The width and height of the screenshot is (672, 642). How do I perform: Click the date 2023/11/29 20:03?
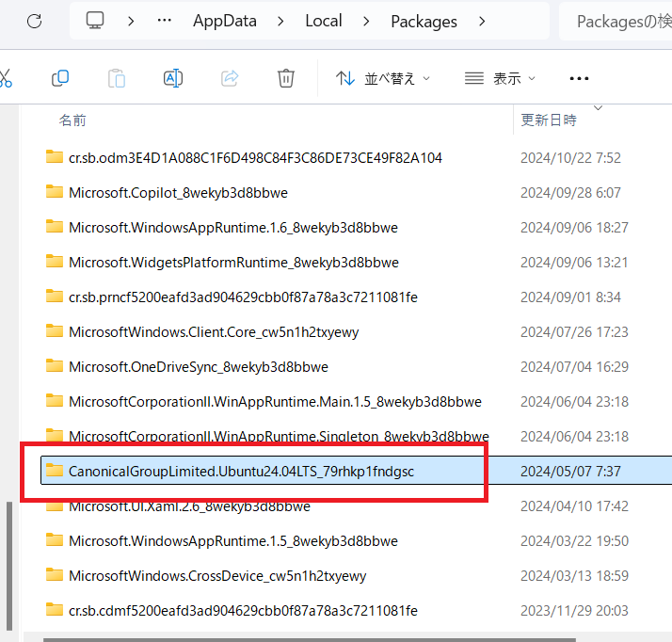pyautogui.click(x=574, y=611)
